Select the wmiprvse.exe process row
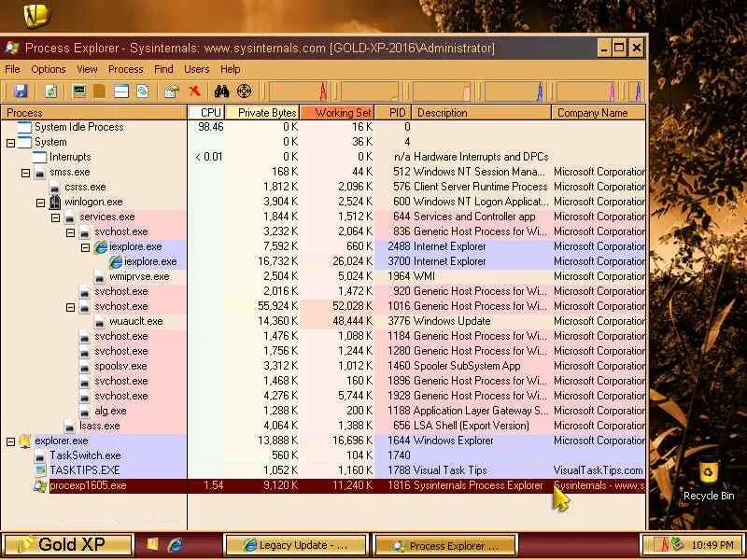Screen dimensions: 747x560 (x=323, y=276)
